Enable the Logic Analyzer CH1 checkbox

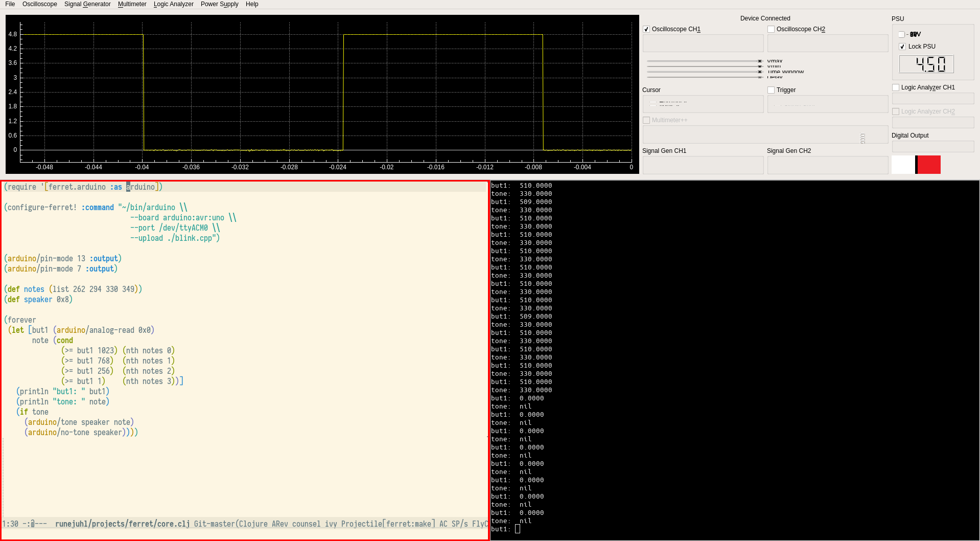coord(896,87)
